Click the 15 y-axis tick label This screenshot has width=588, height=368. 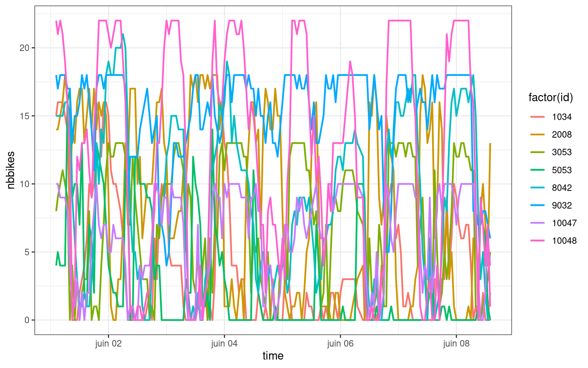25,116
